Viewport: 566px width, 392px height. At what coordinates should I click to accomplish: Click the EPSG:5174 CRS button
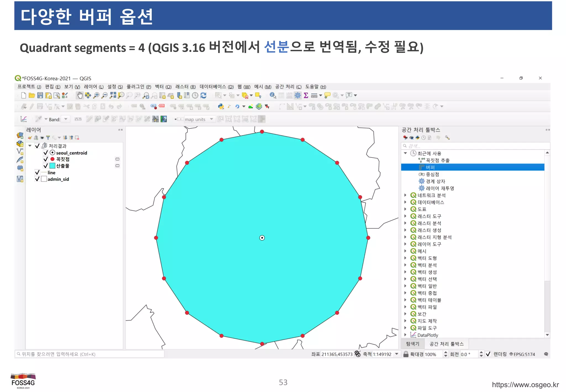[x=522, y=354]
